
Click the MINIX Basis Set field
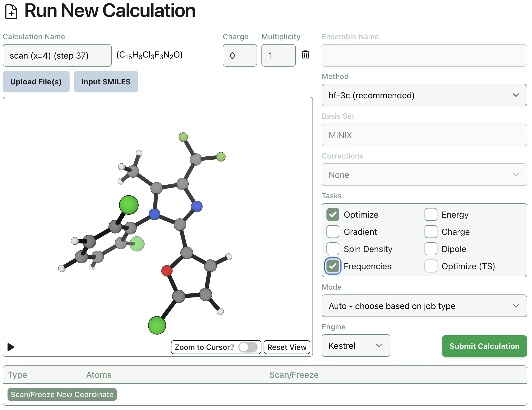click(424, 135)
